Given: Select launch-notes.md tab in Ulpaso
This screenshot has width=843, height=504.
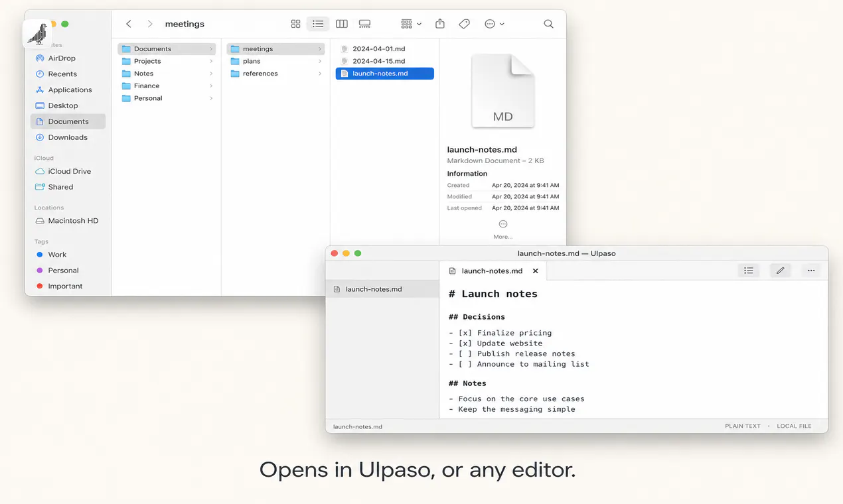Looking at the screenshot, I should [493, 271].
